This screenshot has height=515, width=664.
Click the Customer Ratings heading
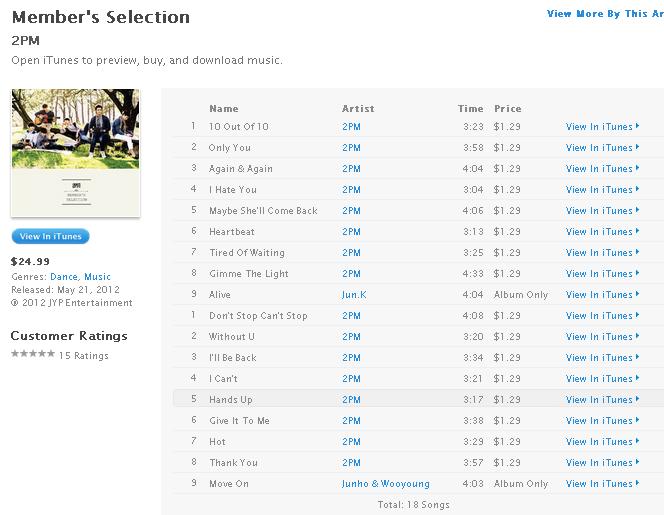click(69, 336)
